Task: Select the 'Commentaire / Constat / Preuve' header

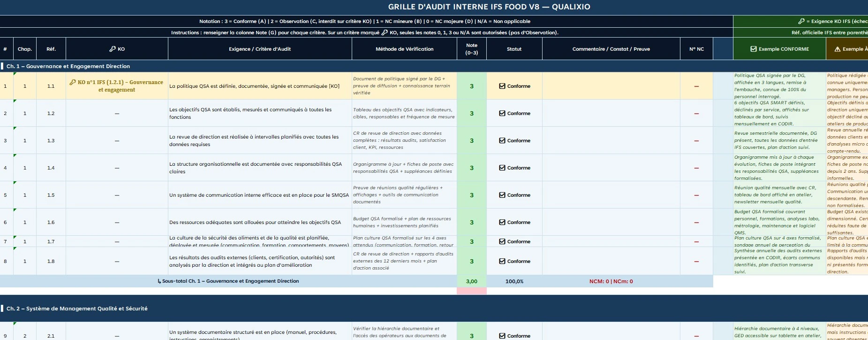Action: coord(611,49)
